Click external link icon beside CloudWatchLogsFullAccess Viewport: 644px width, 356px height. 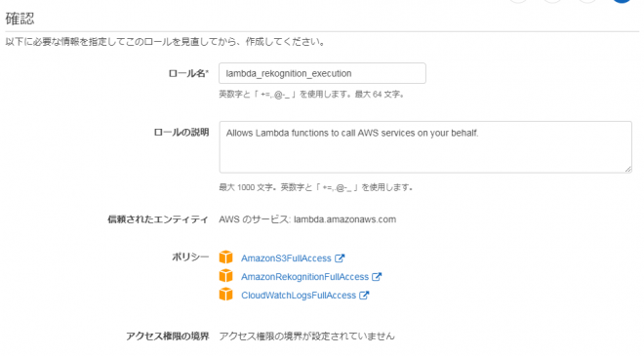[x=364, y=296]
